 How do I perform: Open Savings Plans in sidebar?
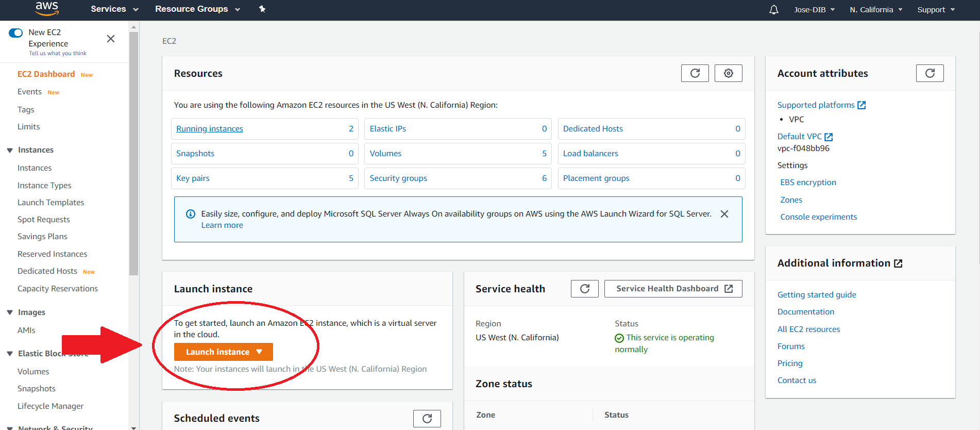[x=42, y=237]
